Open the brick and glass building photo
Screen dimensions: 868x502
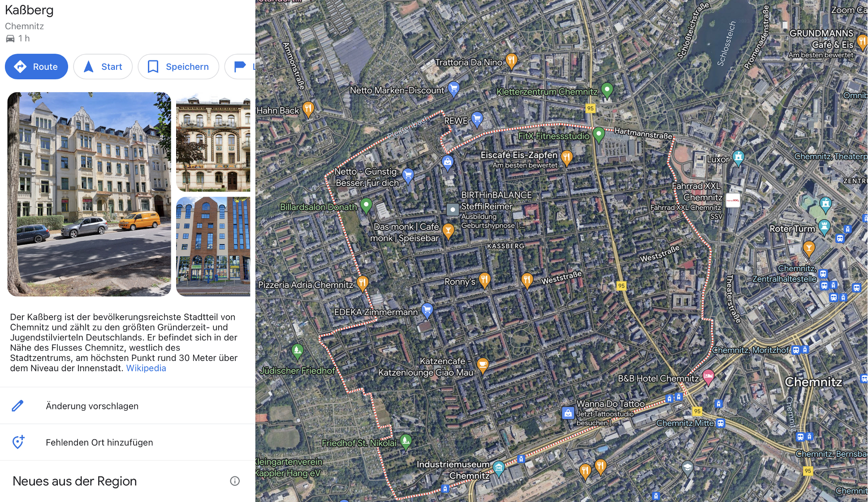click(x=213, y=246)
